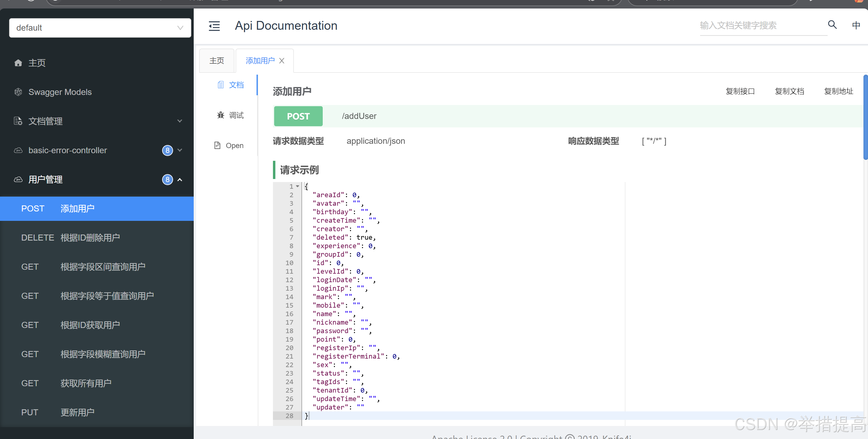
Task: Click the Open file icon
Action: (x=217, y=145)
